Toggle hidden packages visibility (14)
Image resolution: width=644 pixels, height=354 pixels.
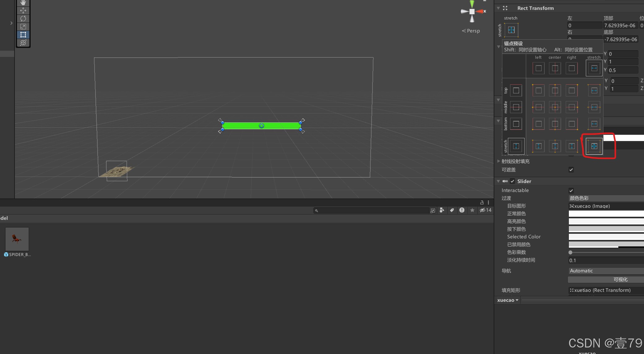(x=485, y=210)
